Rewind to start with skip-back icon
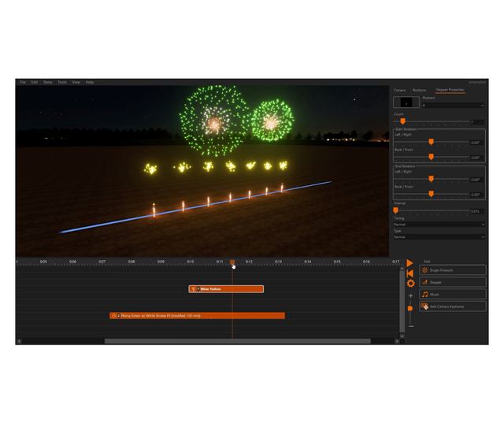The image size is (504, 424). 409,273
